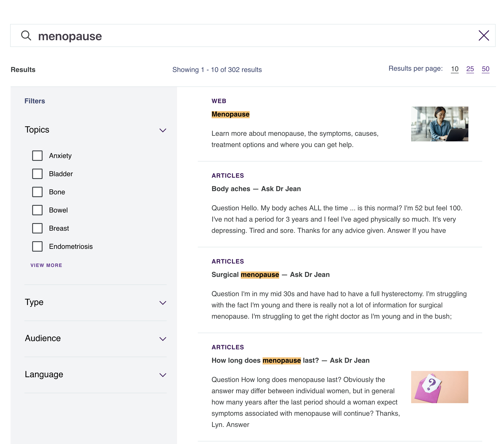Set results per page to 50
Screen dimensions: 504x444
pyautogui.click(x=485, y=69)
